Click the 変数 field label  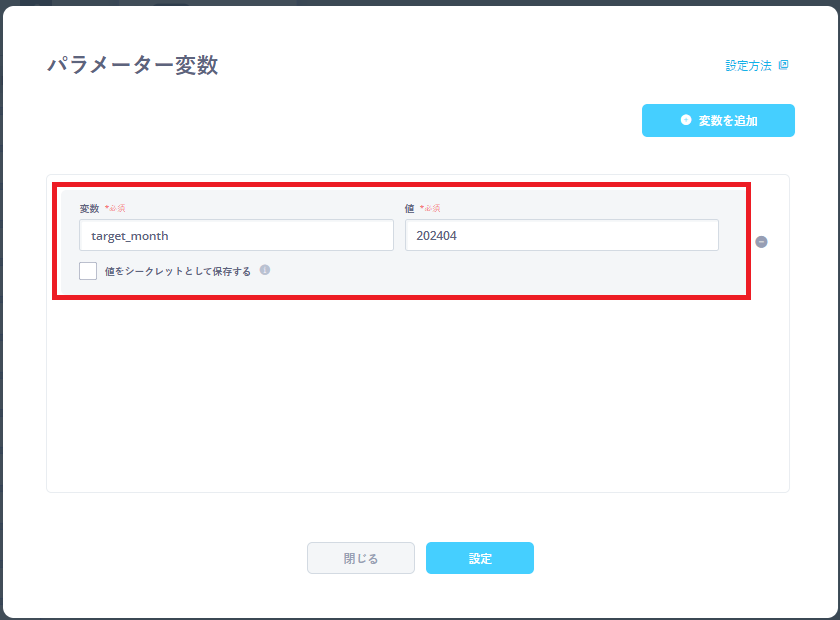[89, 208]
